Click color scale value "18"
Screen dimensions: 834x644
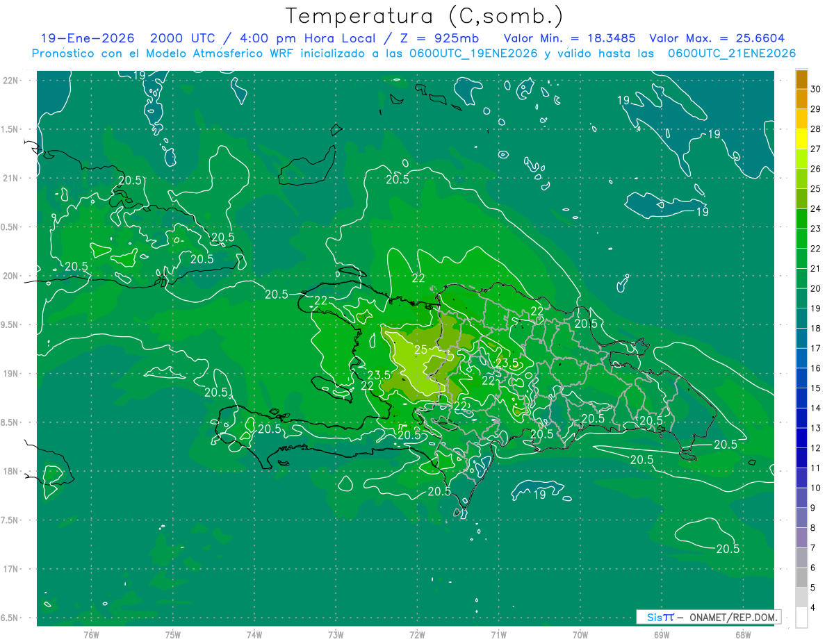point(816,329)
